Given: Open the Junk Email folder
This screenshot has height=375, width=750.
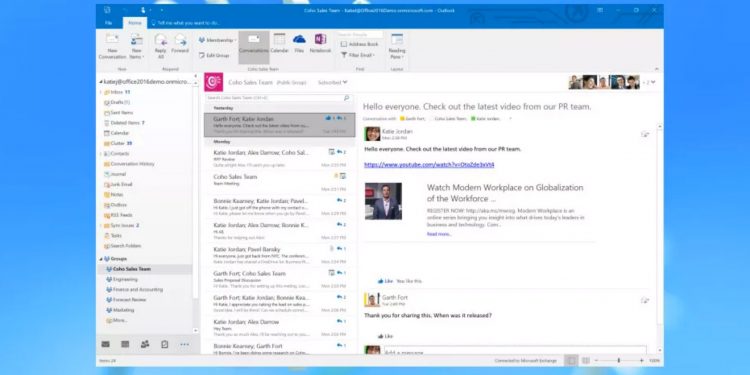Looking at the screenshot, I should [x=118, y=184].
